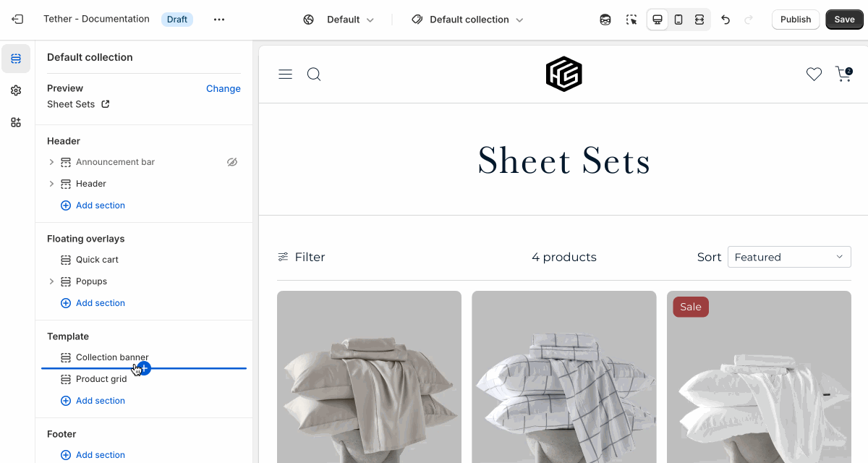The width and height of the screenshot is (868, 463).
Task: Click the Collection banner section icon
Action: point(66,357)
